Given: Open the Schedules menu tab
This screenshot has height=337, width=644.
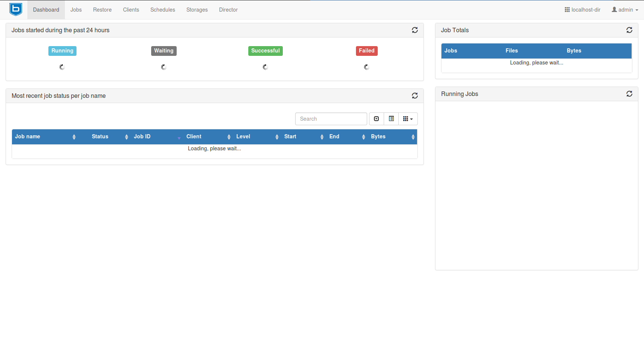Looking at the screenshot, I should coord(162,10).
